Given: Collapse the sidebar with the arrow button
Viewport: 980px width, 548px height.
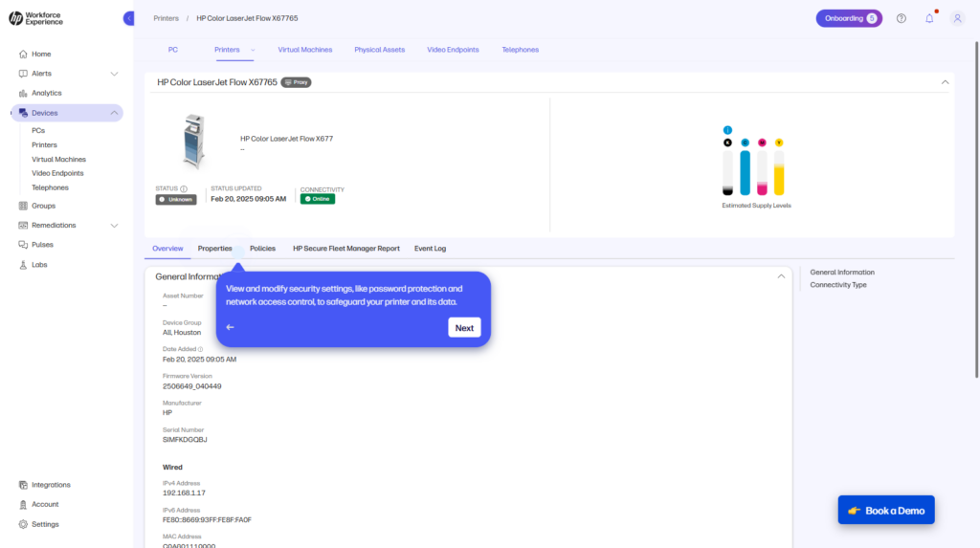Looking at the screenshot, I should tap(129, 18).
